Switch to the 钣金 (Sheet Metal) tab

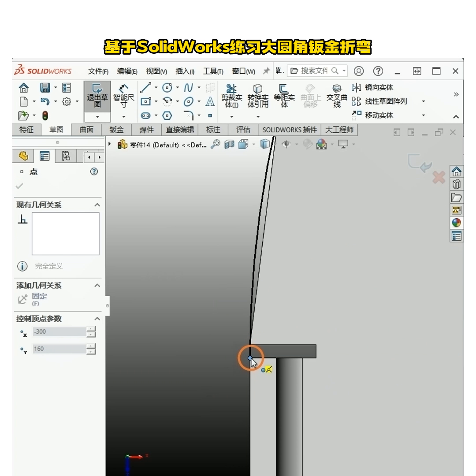click(116, 130)
